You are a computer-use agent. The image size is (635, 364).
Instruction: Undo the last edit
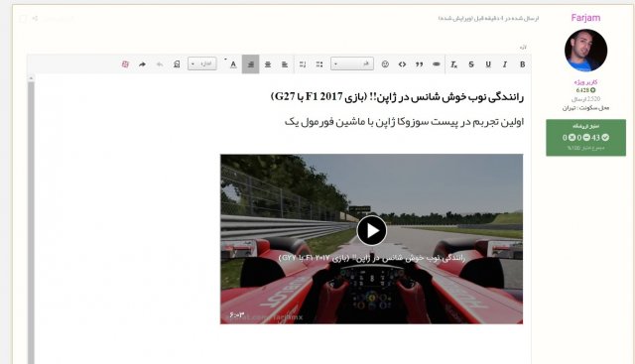coord(160,64)
